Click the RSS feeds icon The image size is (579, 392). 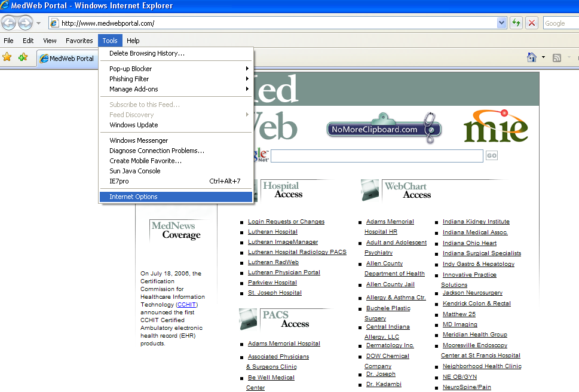pyautogui.click(x=557, y=57)
